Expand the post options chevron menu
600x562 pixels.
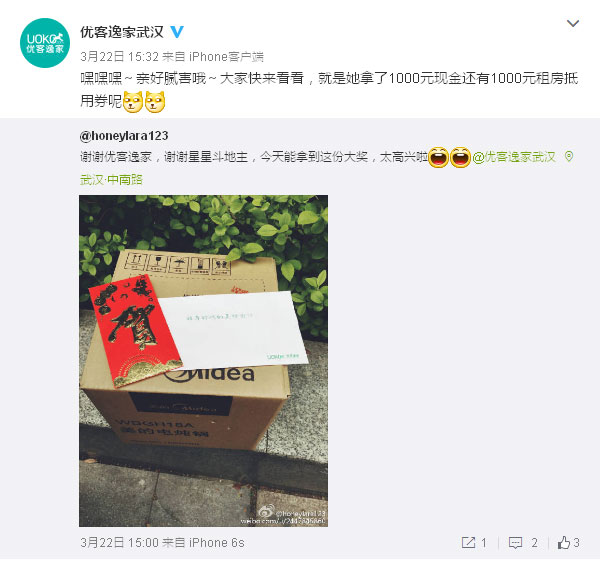pyautogui.click(x=572, y=24)
